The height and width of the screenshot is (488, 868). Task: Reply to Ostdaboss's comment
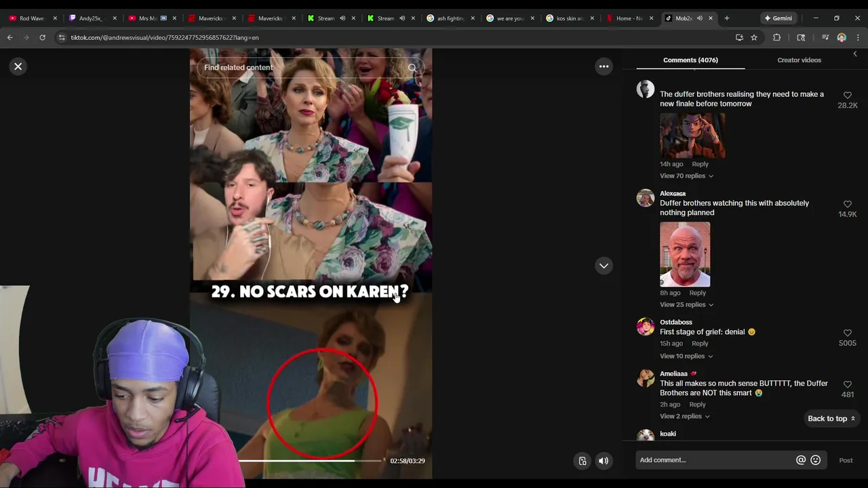700,344
